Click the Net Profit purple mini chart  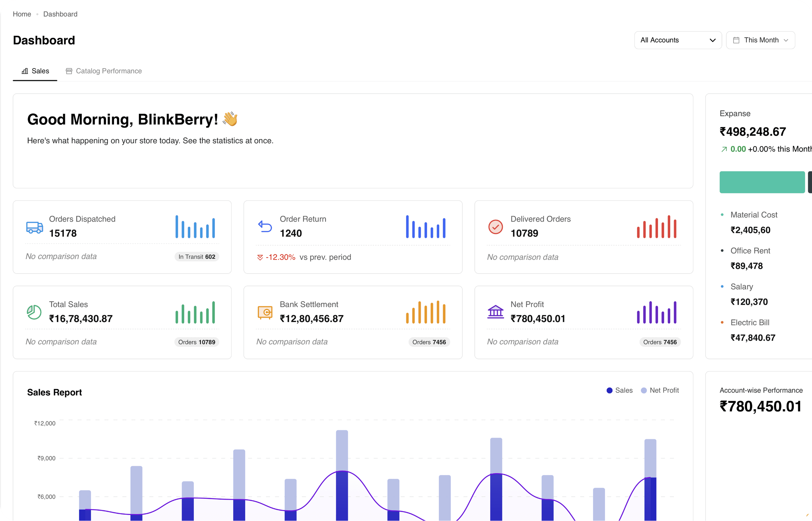656,312
